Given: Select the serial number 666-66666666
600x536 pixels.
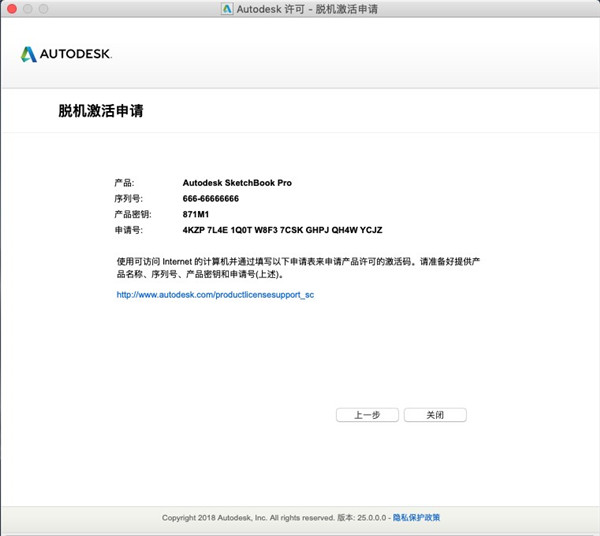Looking at the screenshot, I should tap(210, 199).
